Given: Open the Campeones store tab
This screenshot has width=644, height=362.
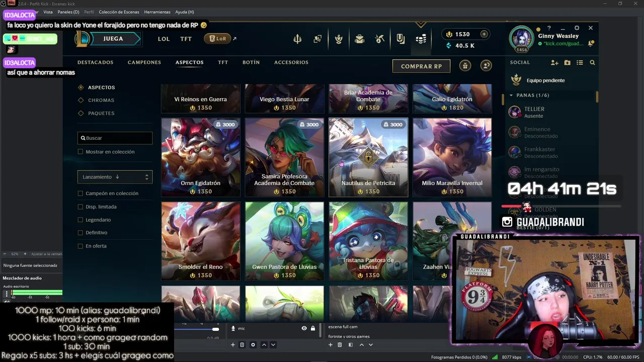Looking at the screenshot, I should click(144, 62).
